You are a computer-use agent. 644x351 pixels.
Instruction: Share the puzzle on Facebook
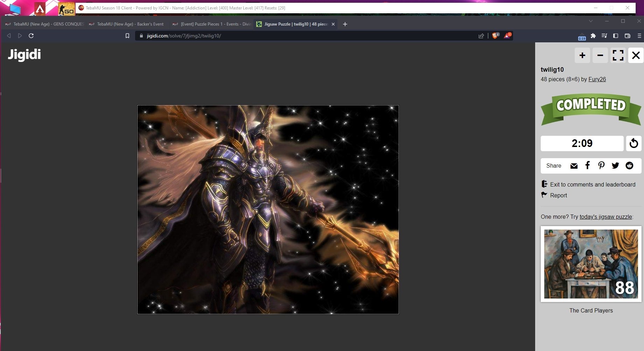(x=588, y=166)
